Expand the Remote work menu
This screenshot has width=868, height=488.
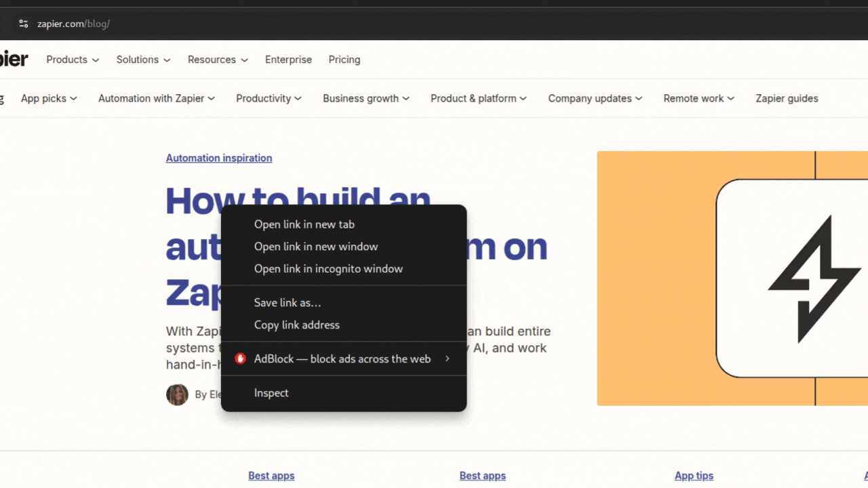tap(699, 98)
